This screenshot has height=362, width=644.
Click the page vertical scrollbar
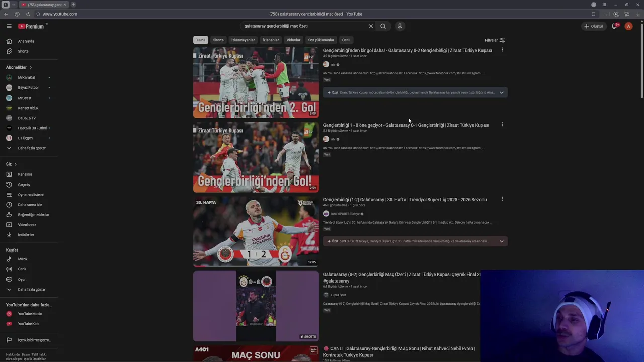pos(641,60)
